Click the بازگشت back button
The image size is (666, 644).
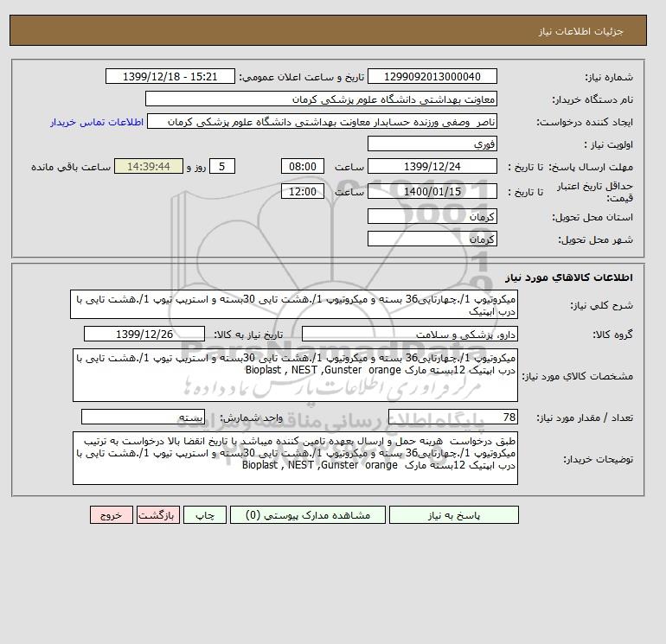click(x=158, y=515)
